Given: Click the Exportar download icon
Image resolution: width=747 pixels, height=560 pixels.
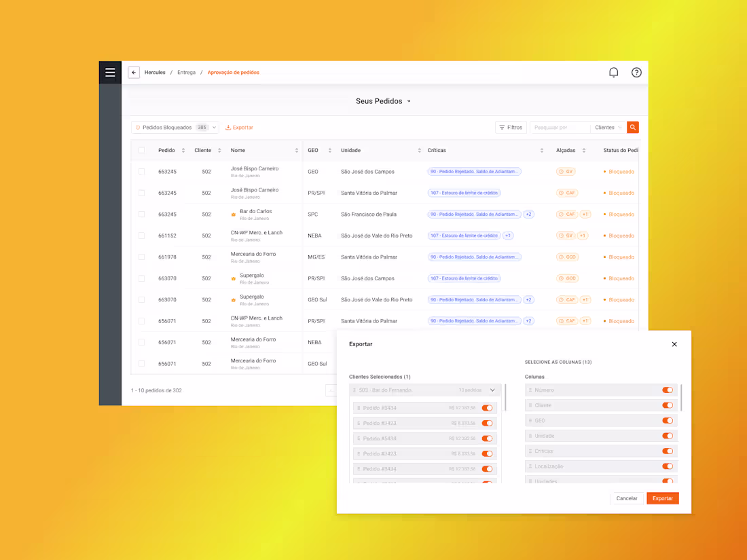Looking at the screenshot, I should coord(229,127).
